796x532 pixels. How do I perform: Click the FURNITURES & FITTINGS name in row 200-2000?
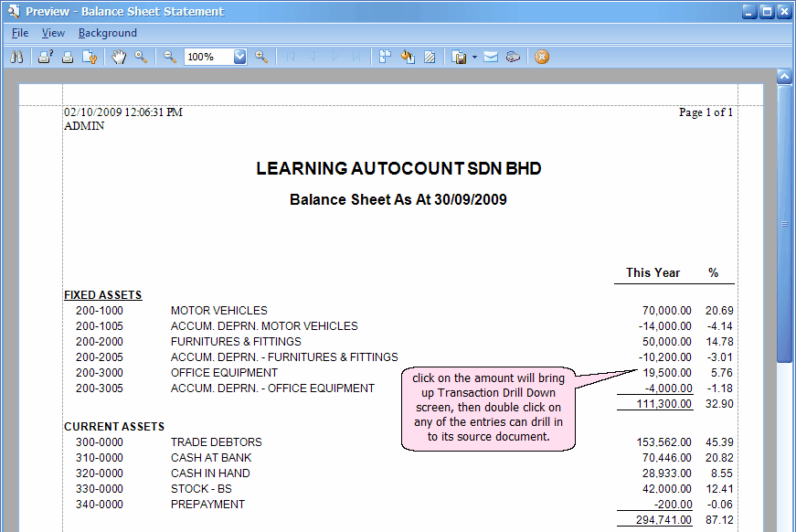236,342
